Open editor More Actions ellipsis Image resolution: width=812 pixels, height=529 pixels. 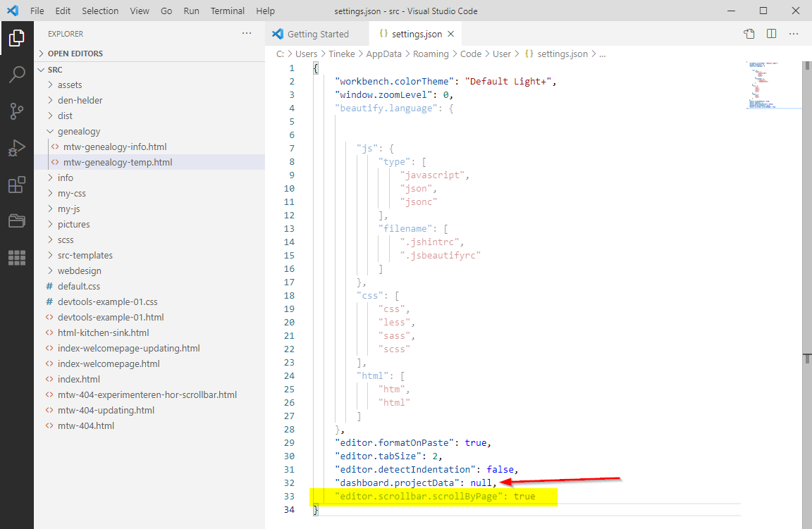pos(794,34)
